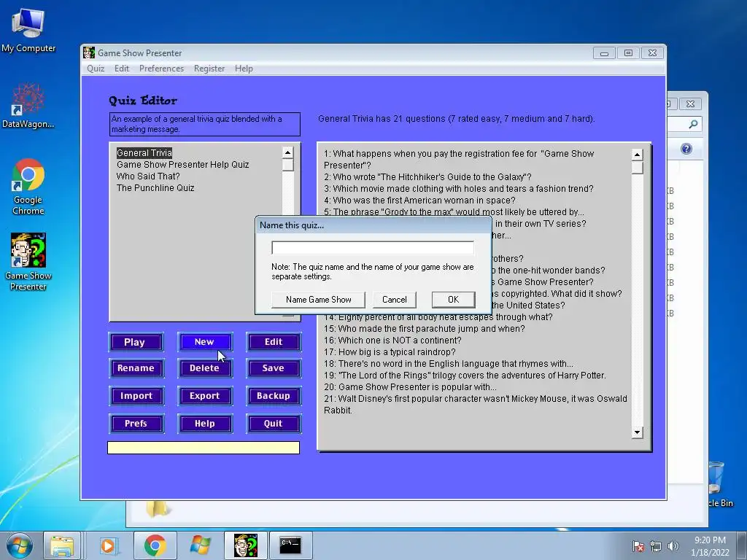
Task: Click the search magnifier in background window
Action: point(693,124)
